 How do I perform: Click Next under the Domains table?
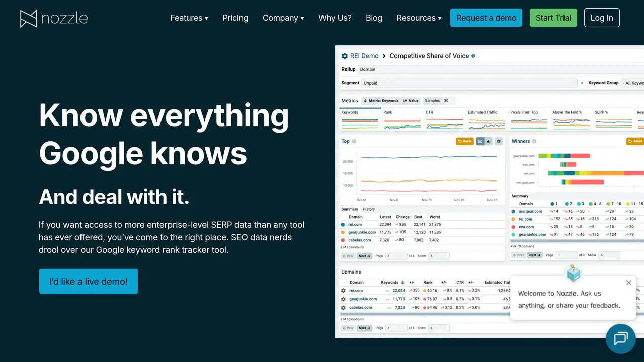coord(364,328)
